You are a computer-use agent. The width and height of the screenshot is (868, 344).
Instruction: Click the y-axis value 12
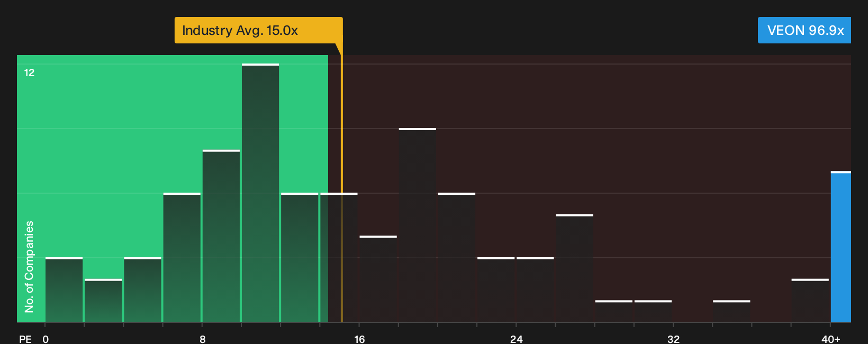coord(29,73)
